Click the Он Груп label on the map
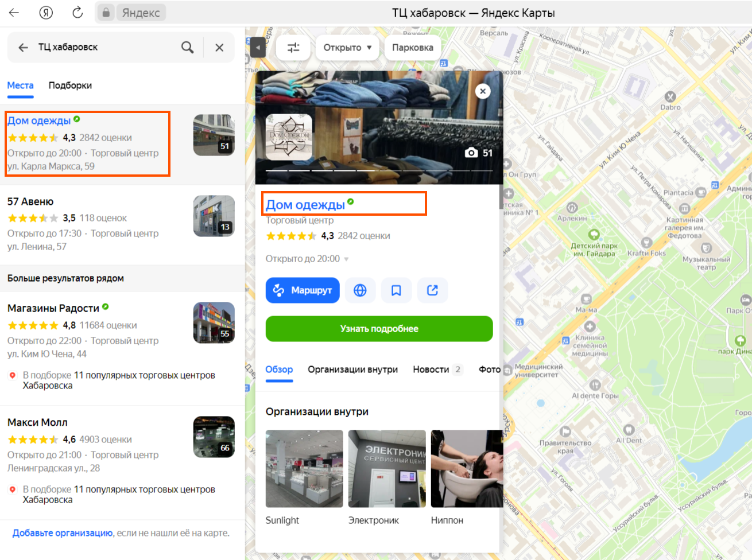This screenshot has height=560, width=752. 522,174
